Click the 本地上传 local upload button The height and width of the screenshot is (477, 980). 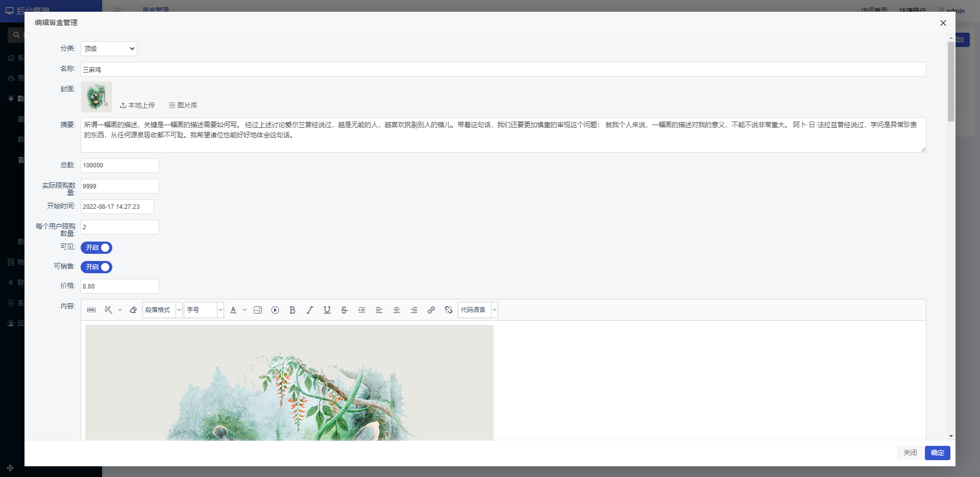coord(137,105)
